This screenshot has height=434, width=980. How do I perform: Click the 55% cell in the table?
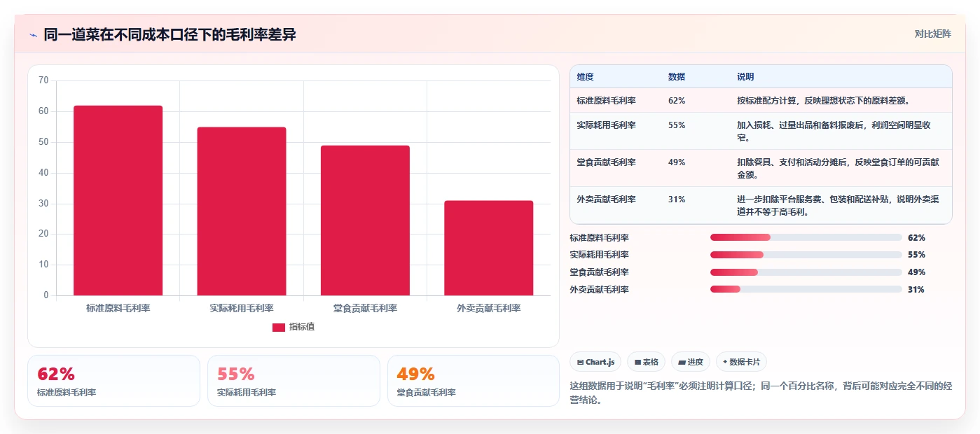[677, 125]
